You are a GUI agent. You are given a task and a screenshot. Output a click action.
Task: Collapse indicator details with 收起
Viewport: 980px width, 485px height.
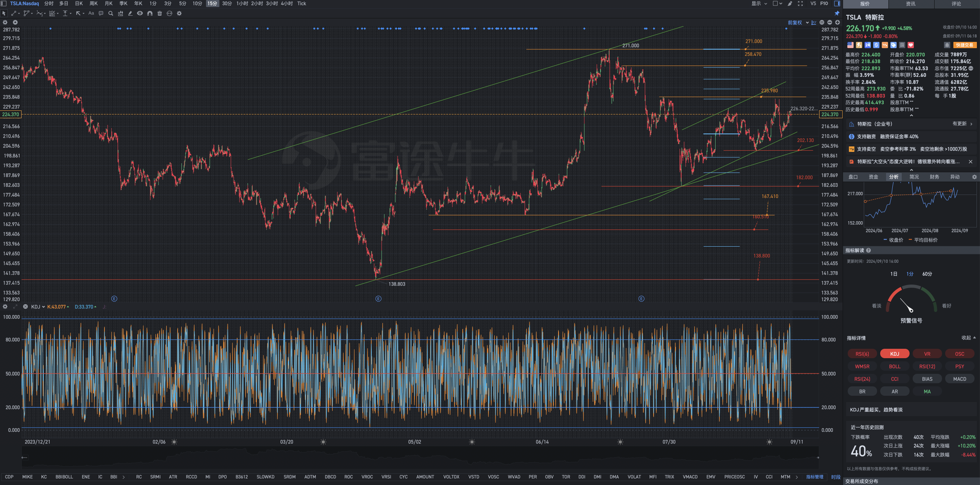coord(968,338)
